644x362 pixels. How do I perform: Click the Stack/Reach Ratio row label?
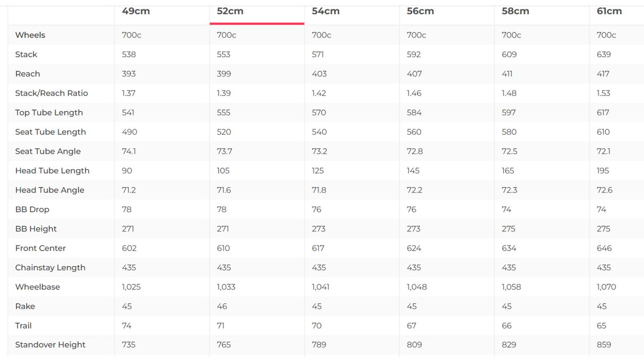click(51, 93)
